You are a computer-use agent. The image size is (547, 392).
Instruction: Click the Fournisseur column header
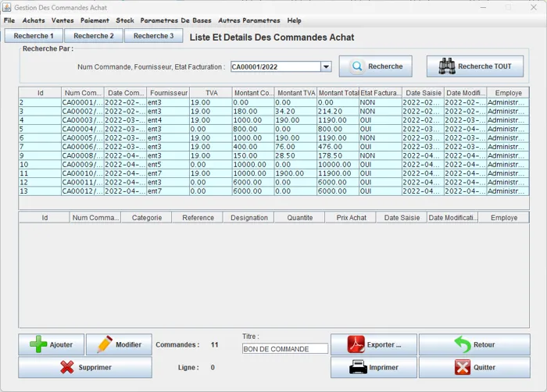coord(168,93)
